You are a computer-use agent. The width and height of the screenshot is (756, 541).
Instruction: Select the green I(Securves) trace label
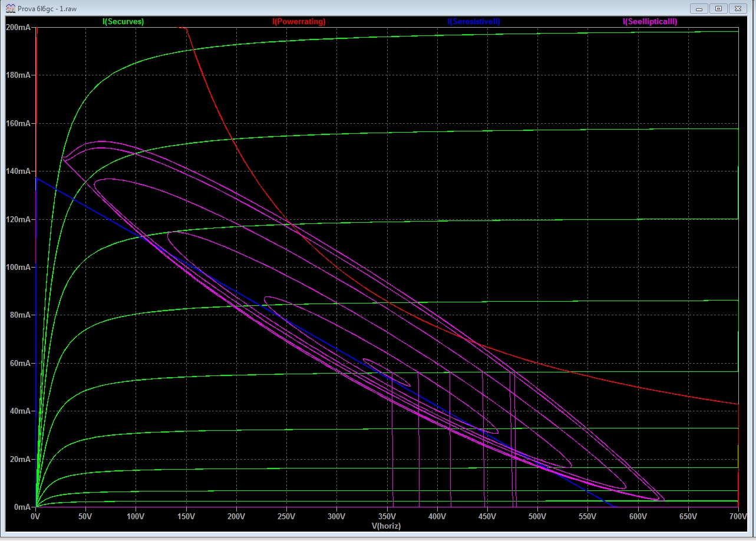(x=123, y=21)
